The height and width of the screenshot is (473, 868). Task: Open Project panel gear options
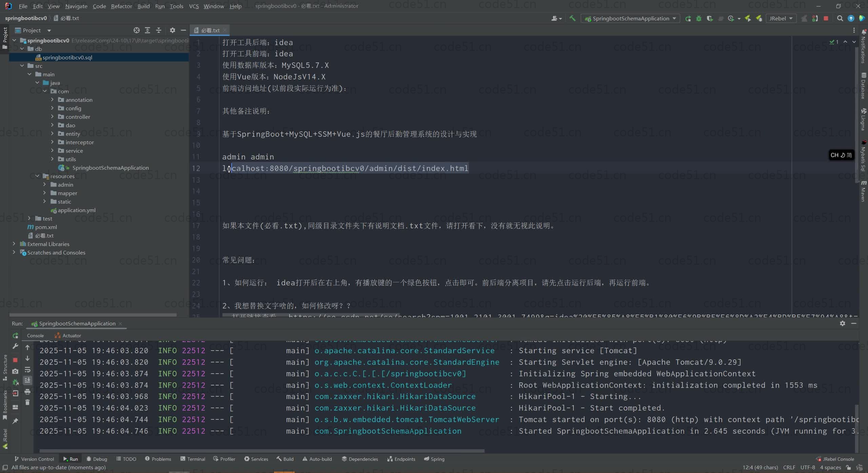(172, 30)
